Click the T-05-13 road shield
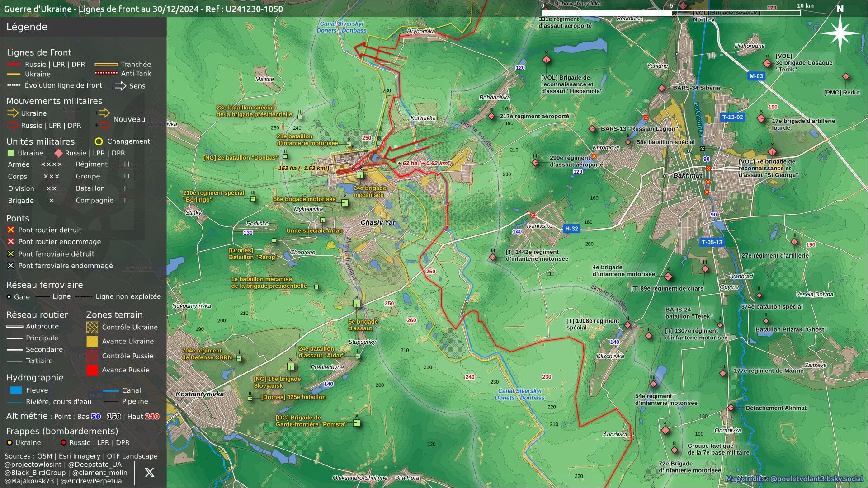This screenshot has width=868, height=488. [x=712, y=242]
